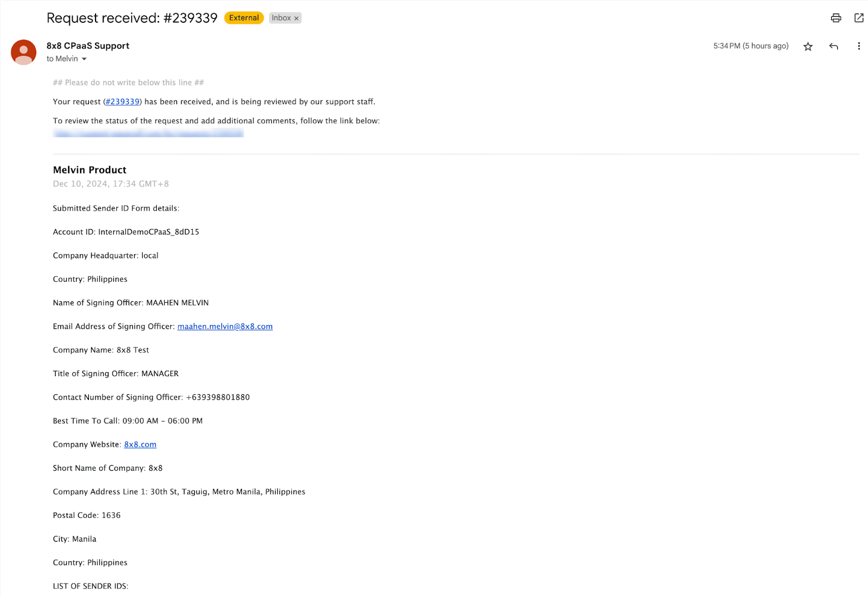Click the sender's red avatar icon
The image size is (868, 596).
(23, 52)
